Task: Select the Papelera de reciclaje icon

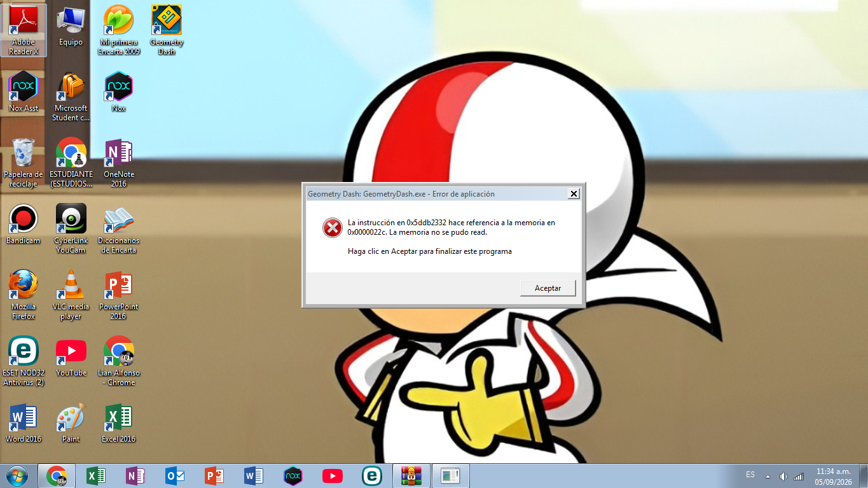Action: pos(24,163)
